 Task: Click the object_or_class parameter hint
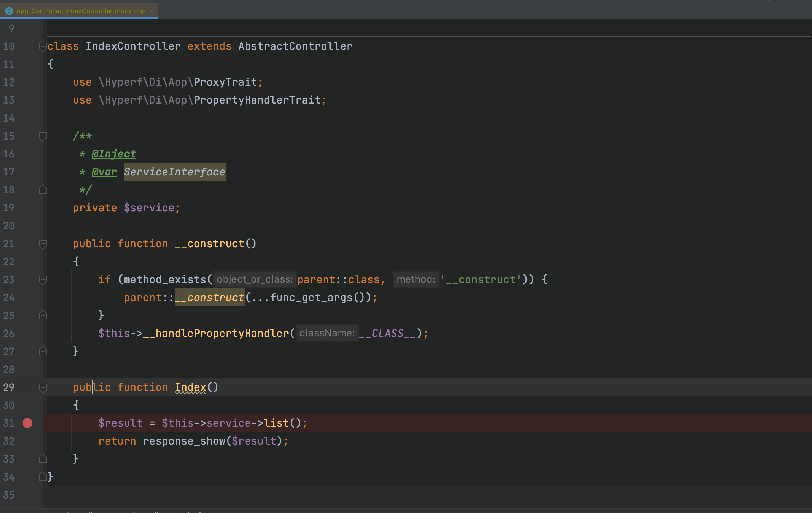254,279
